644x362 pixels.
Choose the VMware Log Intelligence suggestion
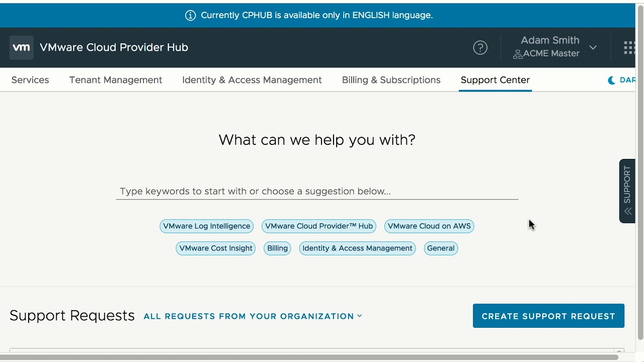(207, 226)
